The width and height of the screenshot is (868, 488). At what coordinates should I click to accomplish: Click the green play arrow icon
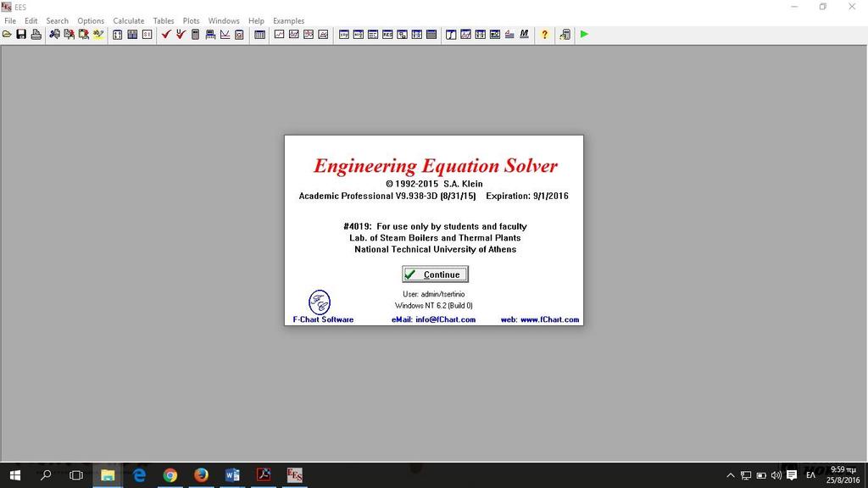click(584, 34)
